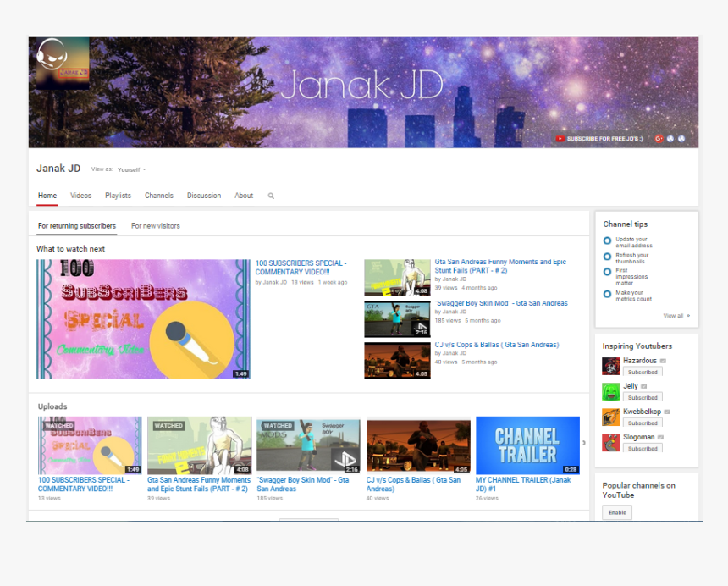This screenshot has width=728, height=586.
Task: Open Slogoman channel avatar icon
Action: [611, 442]
